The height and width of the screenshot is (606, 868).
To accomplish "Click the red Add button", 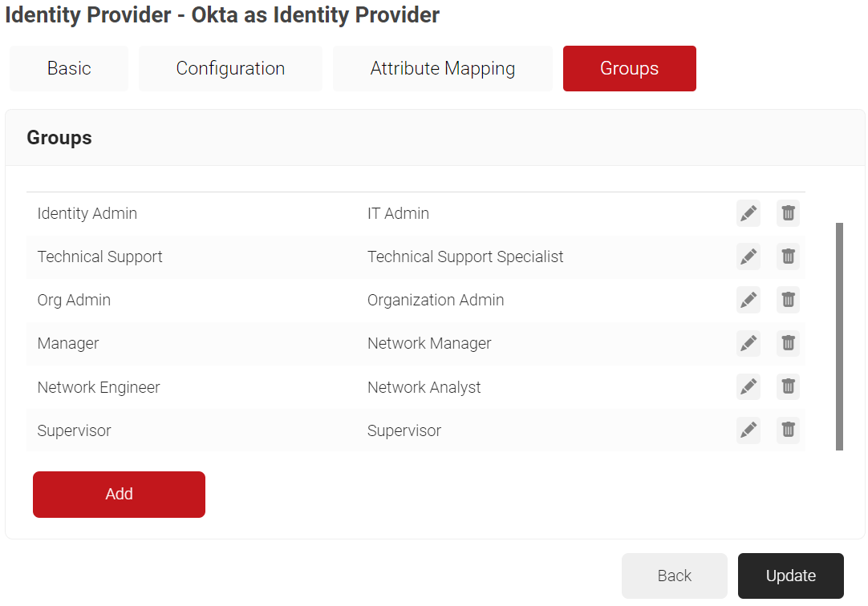I will [119, 494].
